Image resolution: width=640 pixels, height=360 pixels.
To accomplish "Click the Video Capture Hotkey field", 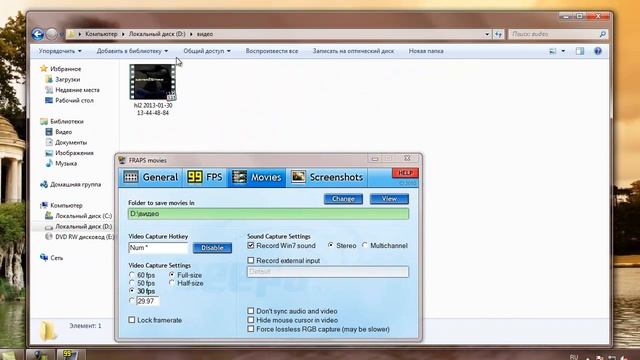I will [158, 248].
